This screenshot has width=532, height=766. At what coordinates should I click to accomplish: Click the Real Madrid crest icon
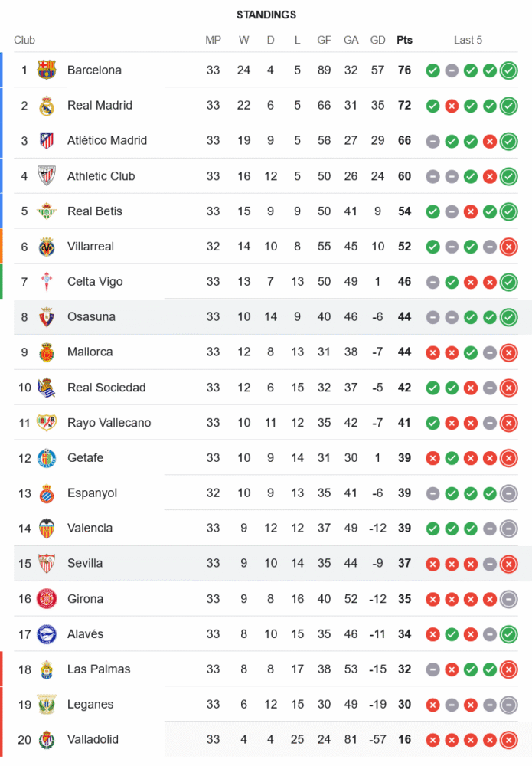point(47,106)
